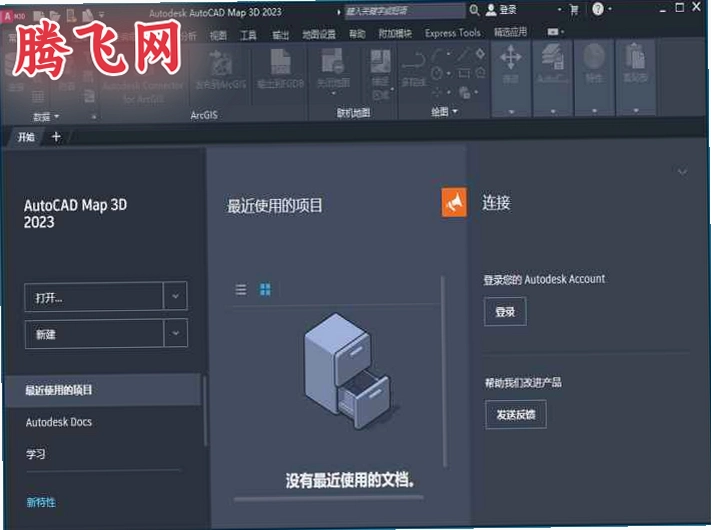Click the 登录 button under Autodesk Account
The width and height of the screenshot is (711, 530).
(505, 311)
